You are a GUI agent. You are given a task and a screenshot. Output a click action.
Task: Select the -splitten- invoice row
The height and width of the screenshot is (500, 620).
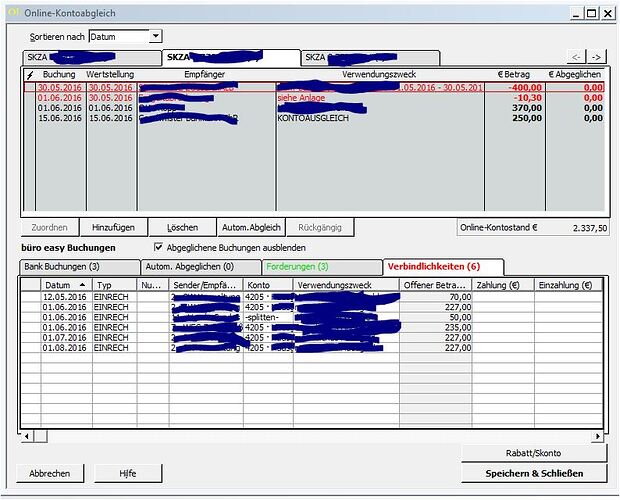tap(312, 317)
